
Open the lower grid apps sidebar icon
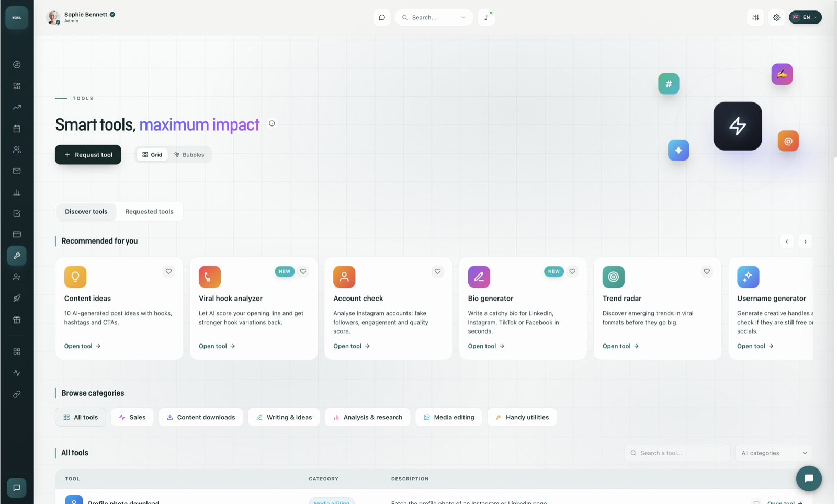(x=17, y=352)
